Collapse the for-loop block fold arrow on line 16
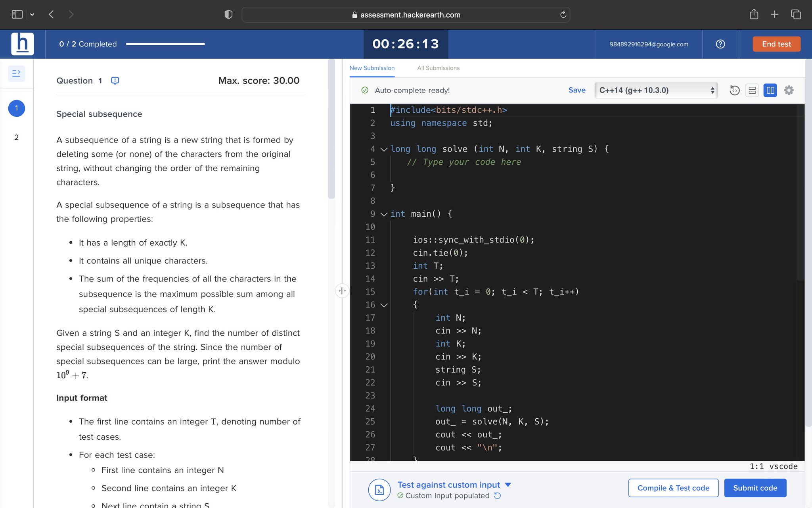Image resolution: width=812 pixels, height=508 pixels. [383, 305]
